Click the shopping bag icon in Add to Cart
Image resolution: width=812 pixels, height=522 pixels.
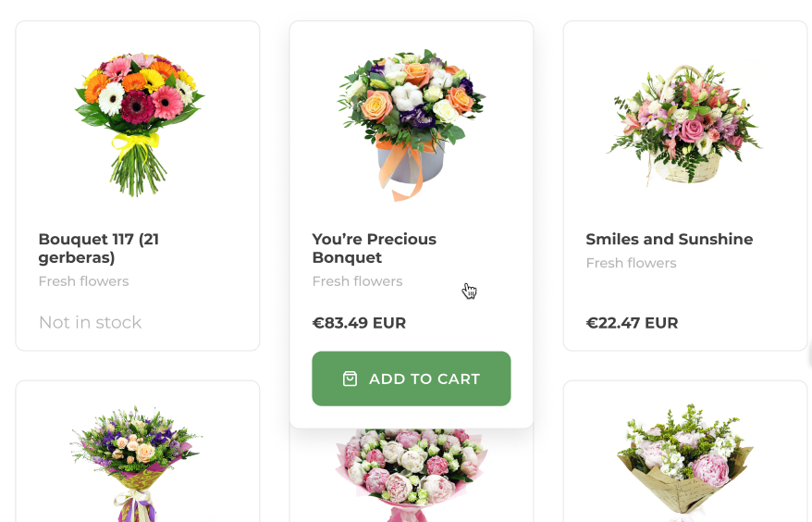[351, 379]
